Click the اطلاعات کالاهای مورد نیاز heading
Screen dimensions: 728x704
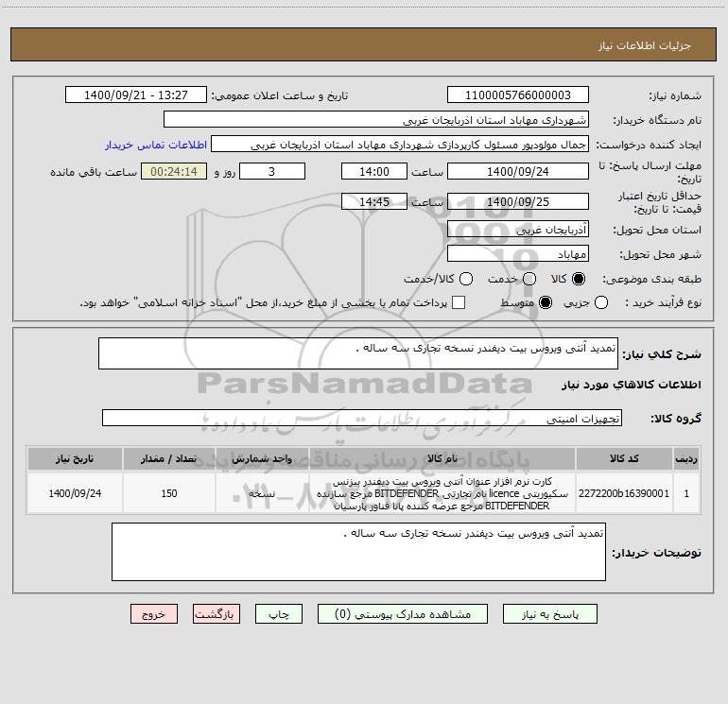(x=631, y=385)
